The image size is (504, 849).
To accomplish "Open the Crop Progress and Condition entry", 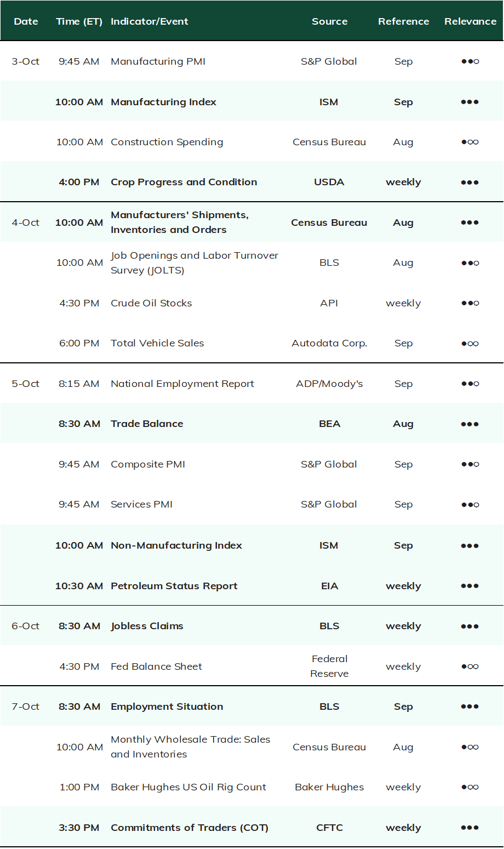I will (184, 182).
